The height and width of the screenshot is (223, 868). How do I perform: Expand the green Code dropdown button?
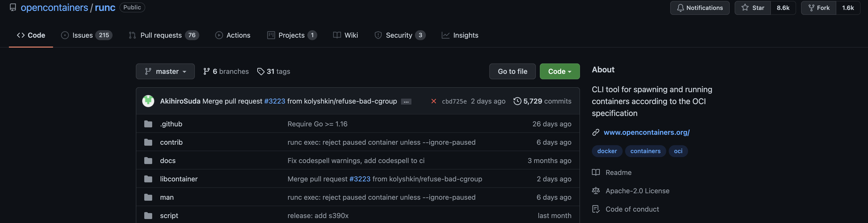pyautogui.click(x=559, y=71)
